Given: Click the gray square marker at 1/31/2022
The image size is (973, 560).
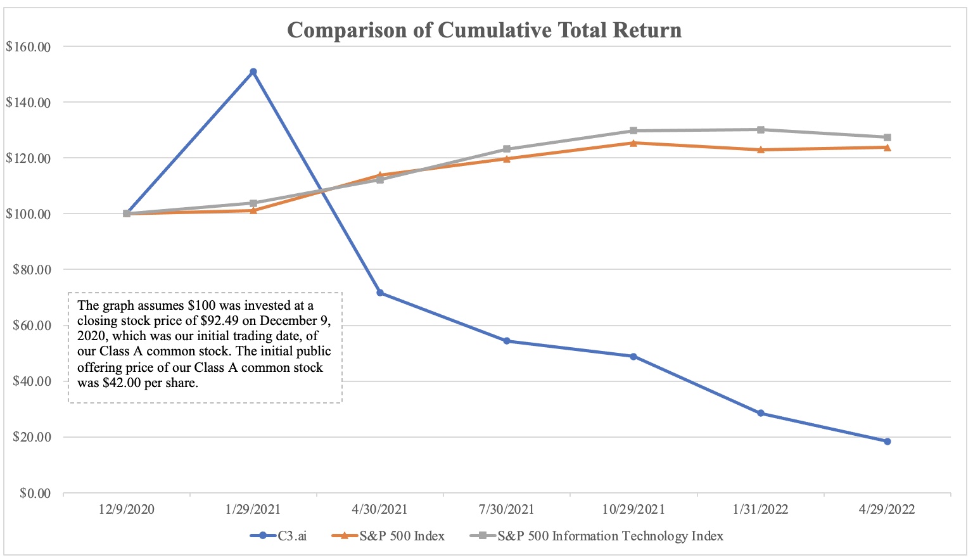Looking at the screenshot, I should 760,130.
